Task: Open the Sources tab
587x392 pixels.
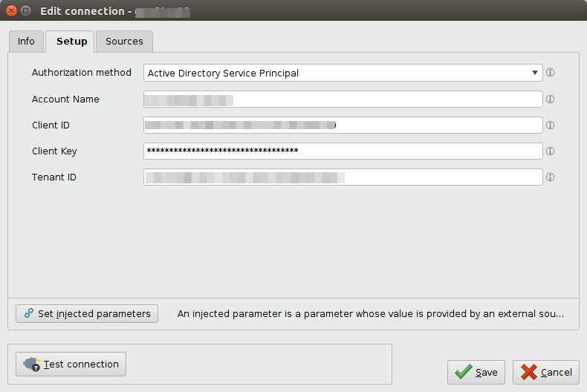Action: [x=124, y=42]
